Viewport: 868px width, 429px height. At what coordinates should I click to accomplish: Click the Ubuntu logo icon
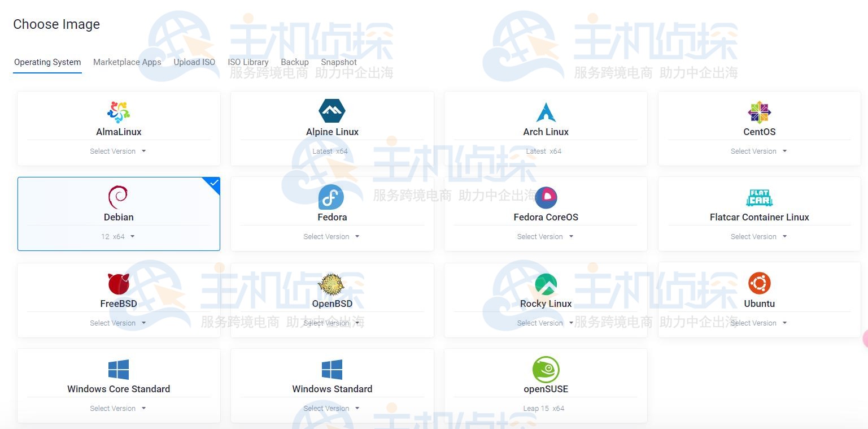pos(759,283)
